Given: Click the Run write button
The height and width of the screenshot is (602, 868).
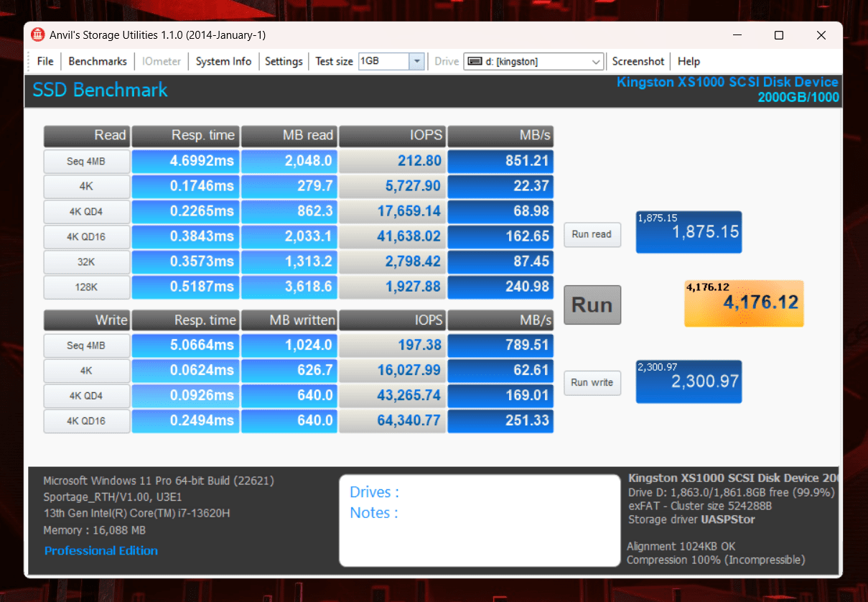Looking at the screenshot, I should tap(592, 383).
